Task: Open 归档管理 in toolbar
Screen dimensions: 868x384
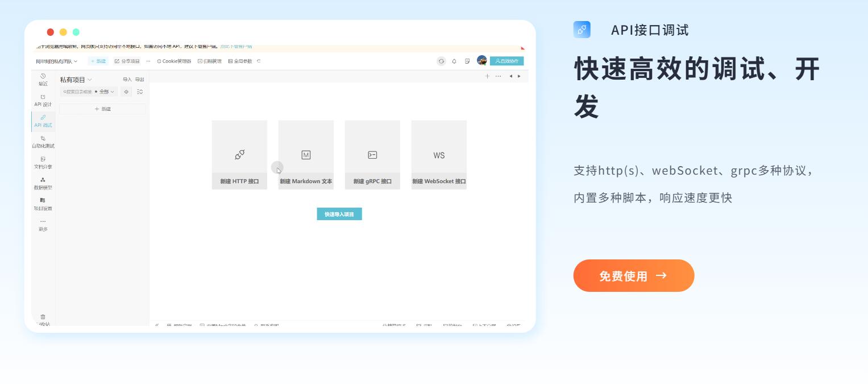Action: click(x=210, y=61)
